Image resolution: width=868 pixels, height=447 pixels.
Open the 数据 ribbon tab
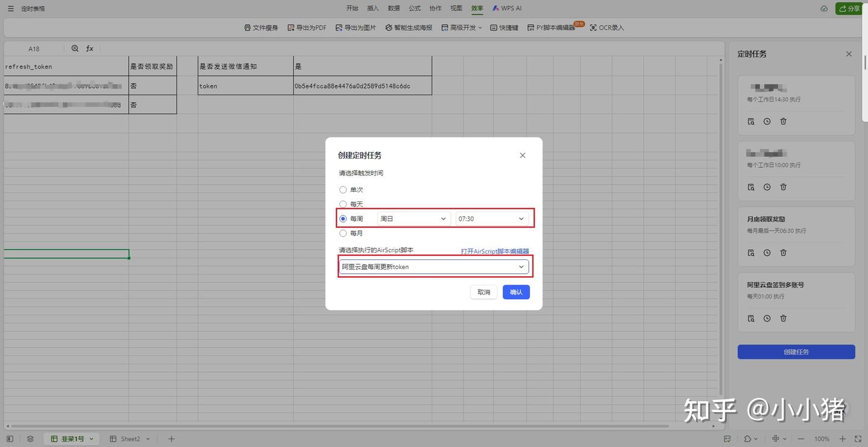(x=394, y=8)
